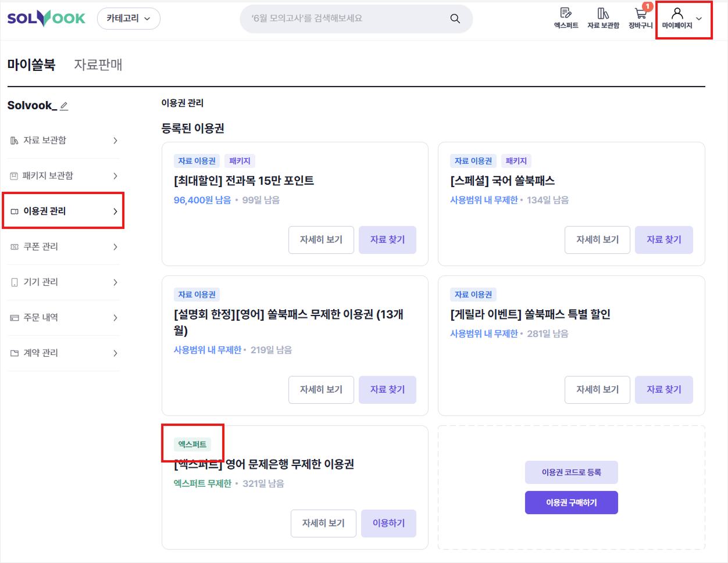The image size is (728, 563).
Task: Expand 쿠폰 관리 sidebar chevron
Action: tap(115, 247)
